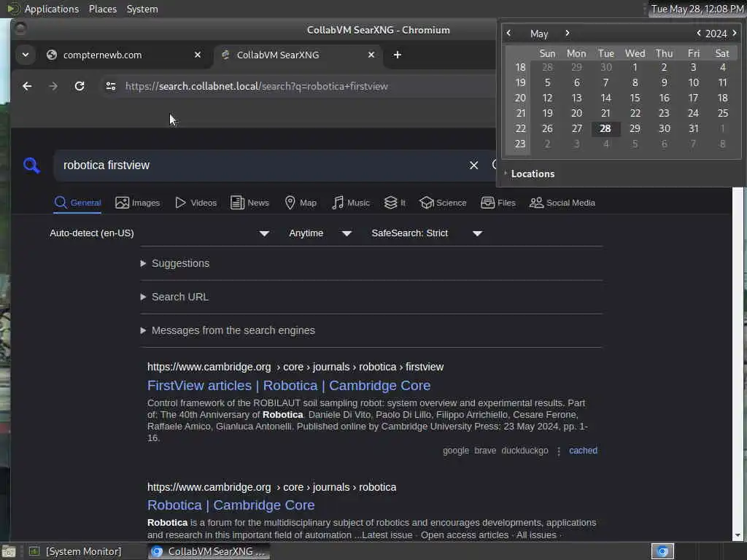Switch to the Images category
Viewport: 747px width, 560px height.
click(138, 203)
